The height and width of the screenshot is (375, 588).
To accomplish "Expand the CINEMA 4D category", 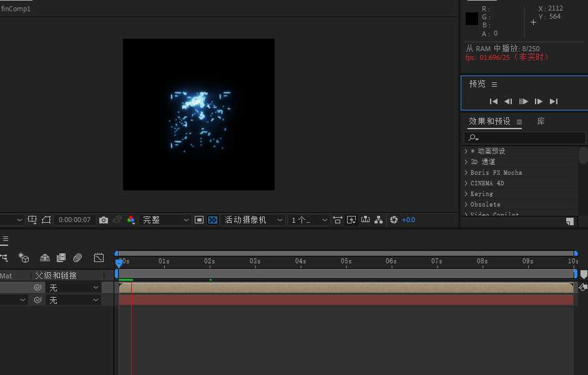I will [x=466, y=183].
